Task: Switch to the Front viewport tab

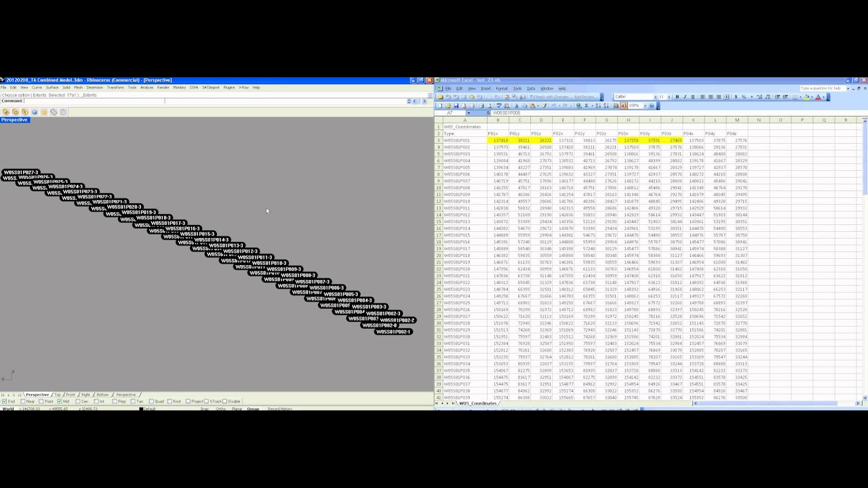Action: click(71, 394)
